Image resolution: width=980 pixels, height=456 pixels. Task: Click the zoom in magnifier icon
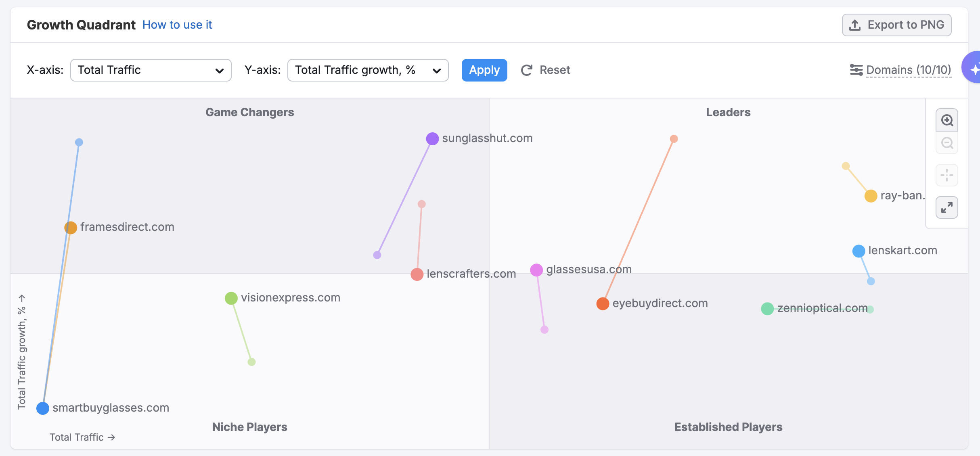point(947,120)
